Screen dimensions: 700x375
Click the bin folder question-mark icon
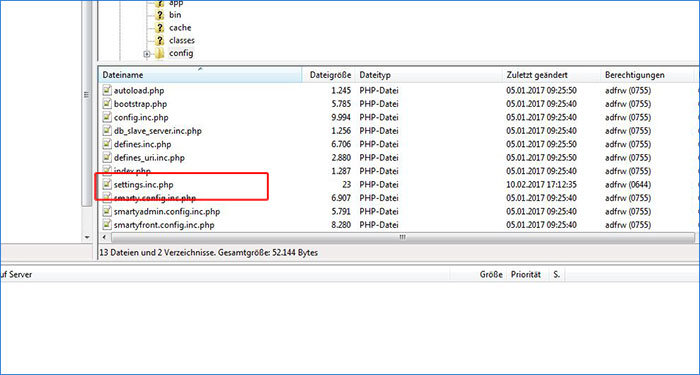click(x=160, y=15)
